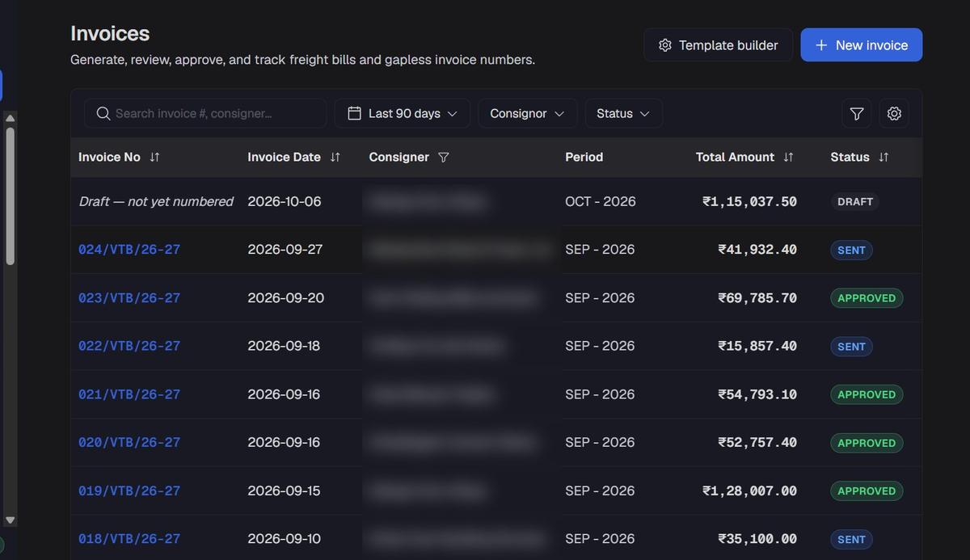Click amount ₹69,785.70
Screen dimensions: 970x560
(757, 298)
